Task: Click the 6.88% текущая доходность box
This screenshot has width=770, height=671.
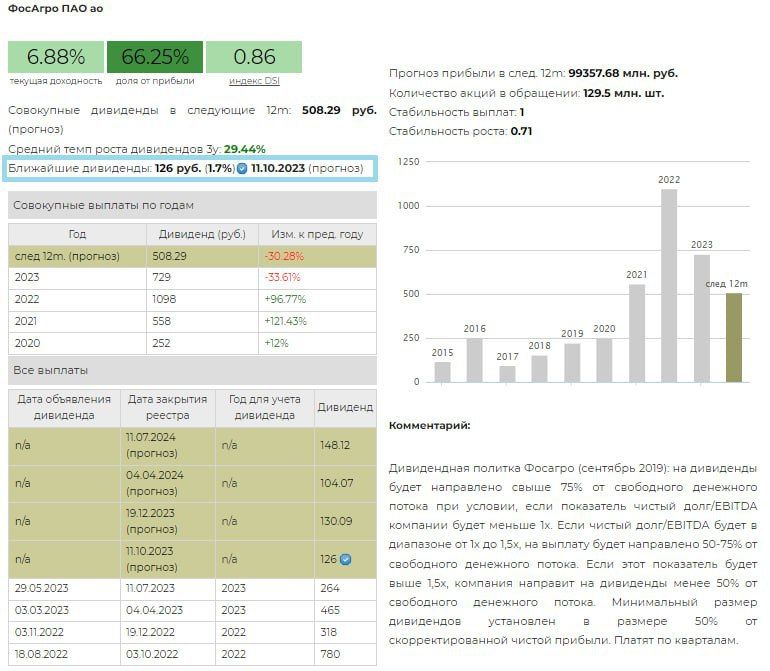Action: pyautogui.click(x=56, y=57)
